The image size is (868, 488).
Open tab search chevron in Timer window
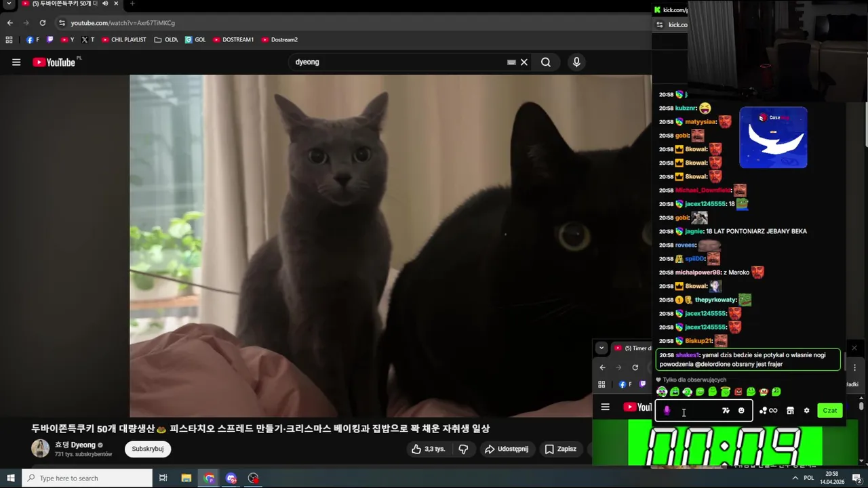click(x=601, y=348)
